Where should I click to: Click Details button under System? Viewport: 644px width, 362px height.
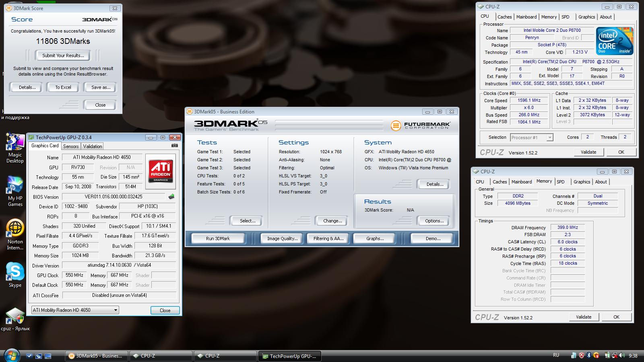[x=435, y=184]
